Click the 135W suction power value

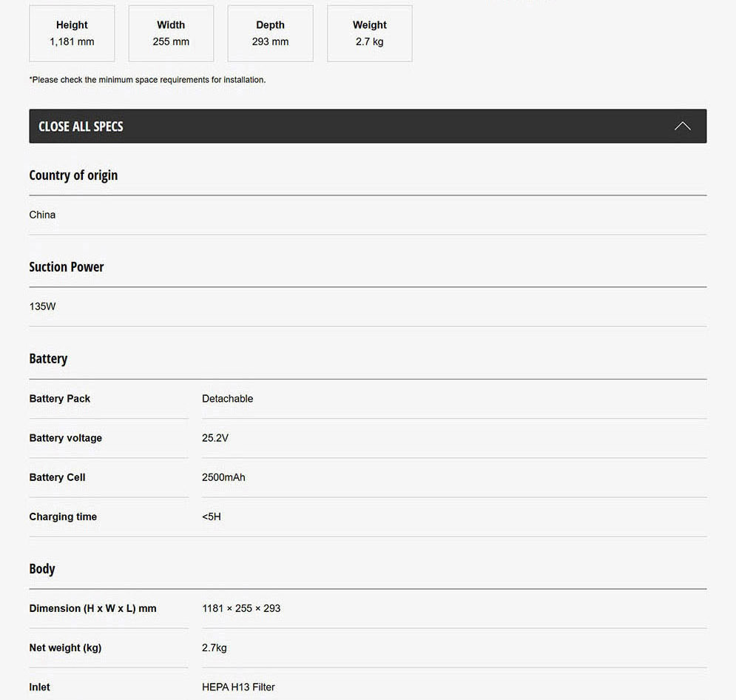pos(42,306)
